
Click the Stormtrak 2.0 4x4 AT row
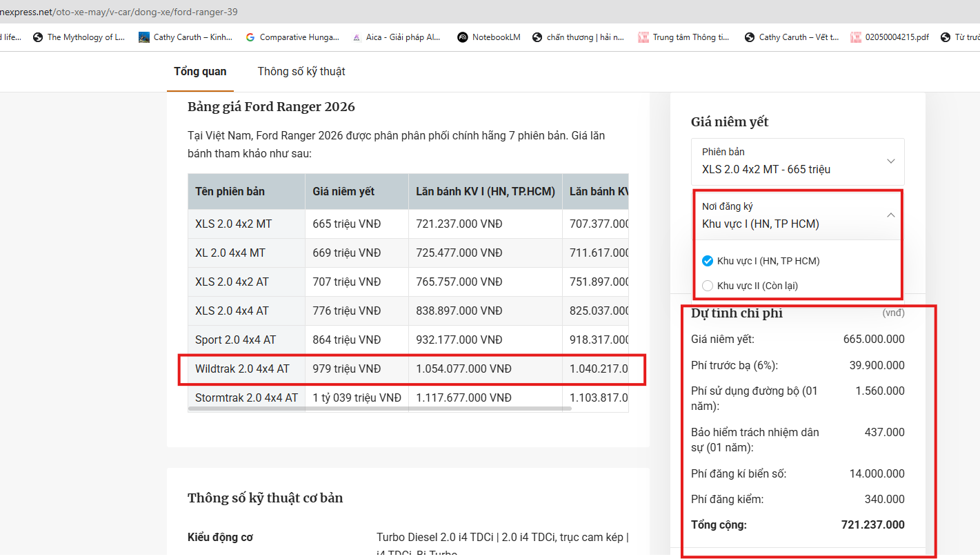(408, 398)
